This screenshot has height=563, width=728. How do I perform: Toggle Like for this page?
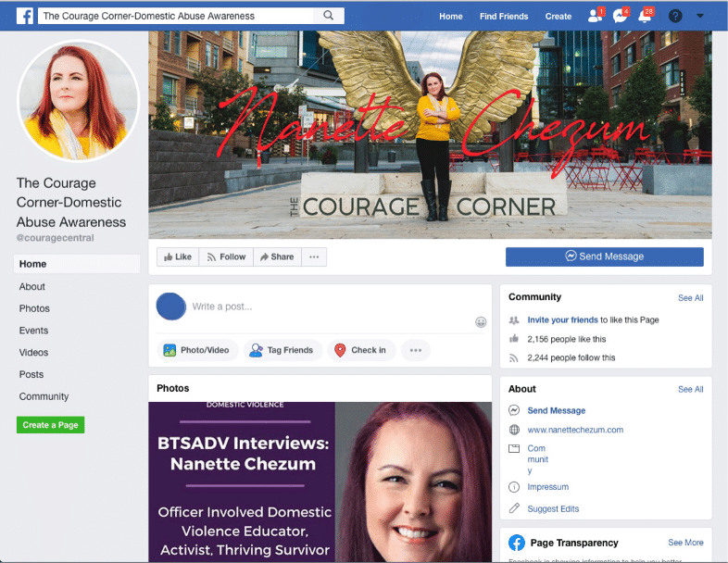(178, 256)
